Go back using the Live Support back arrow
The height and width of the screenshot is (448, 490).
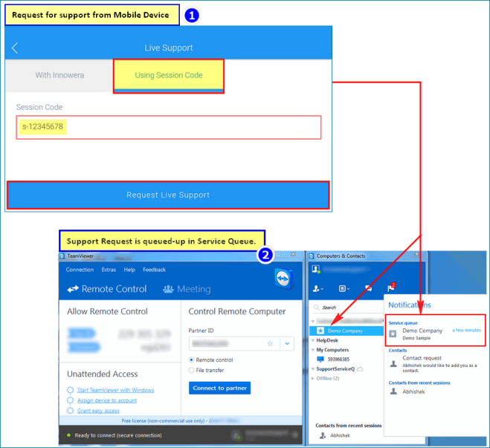point(15,48)
